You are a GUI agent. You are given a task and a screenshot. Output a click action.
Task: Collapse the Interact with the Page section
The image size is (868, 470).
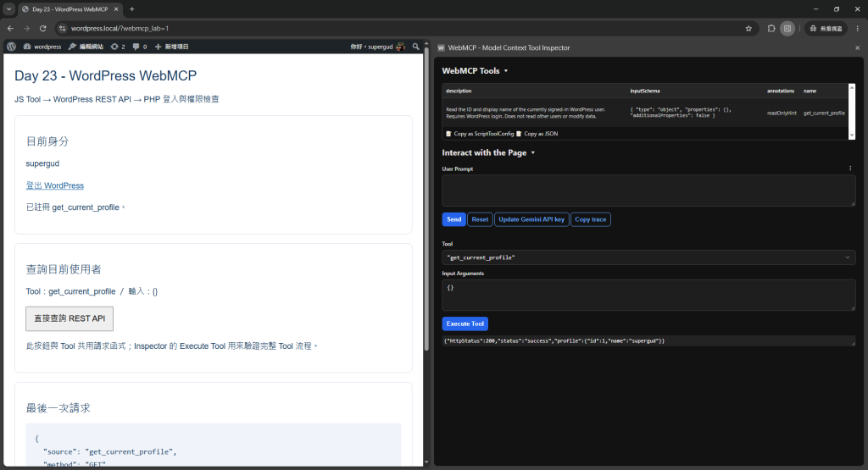click(533, 153)
